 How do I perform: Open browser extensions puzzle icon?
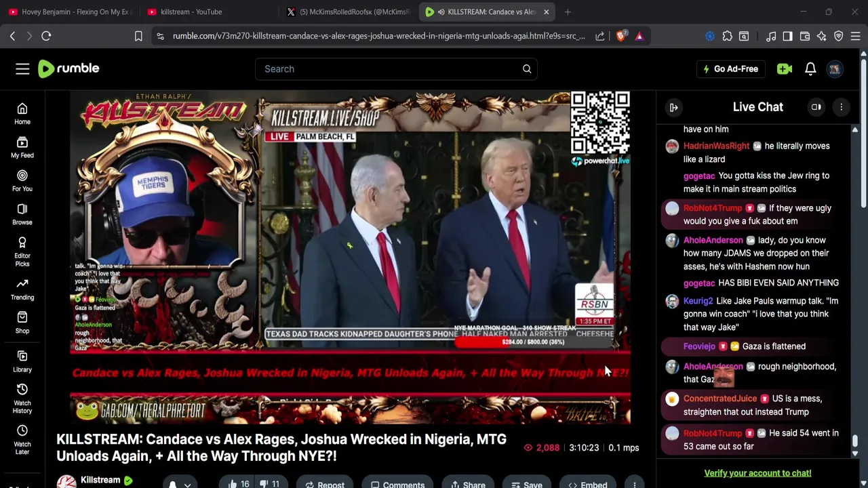[x=727, y=36]
